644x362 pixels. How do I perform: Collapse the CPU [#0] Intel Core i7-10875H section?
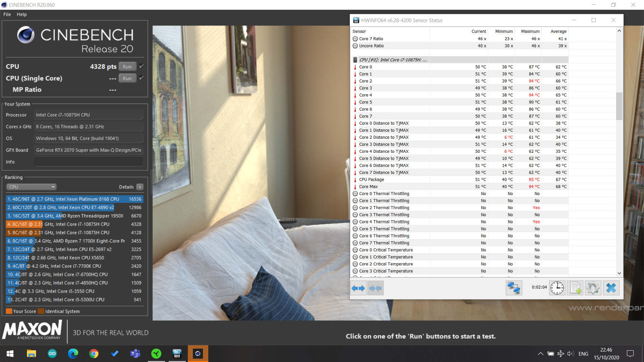pyautogui.click(x=393, y=60)
